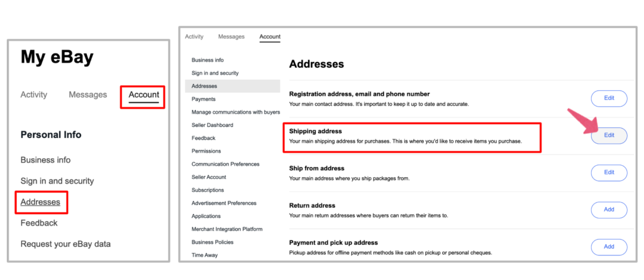Open the Subscriptions page
Image resolution: width=644 pixels, height=280 pixels.
(208, 190)
